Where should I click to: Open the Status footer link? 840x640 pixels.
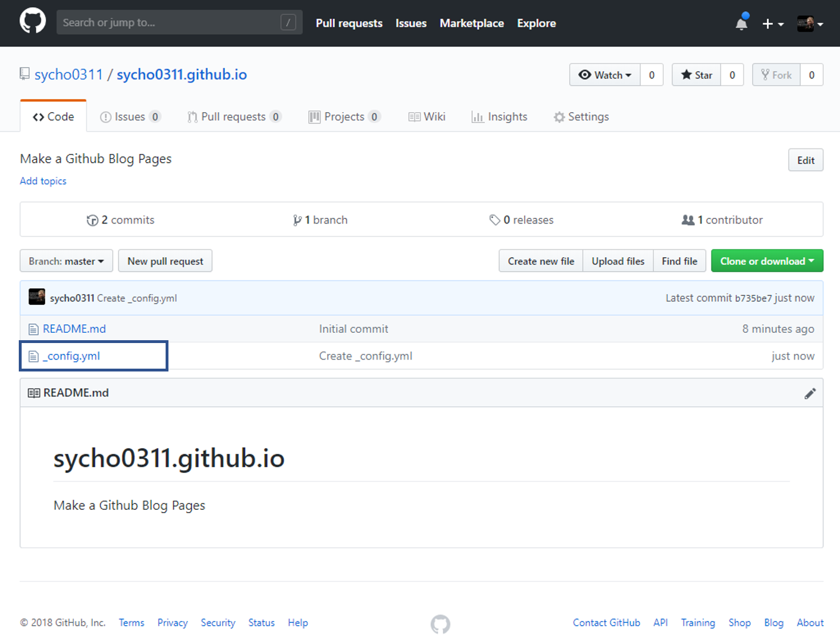(x=262, y=623)
